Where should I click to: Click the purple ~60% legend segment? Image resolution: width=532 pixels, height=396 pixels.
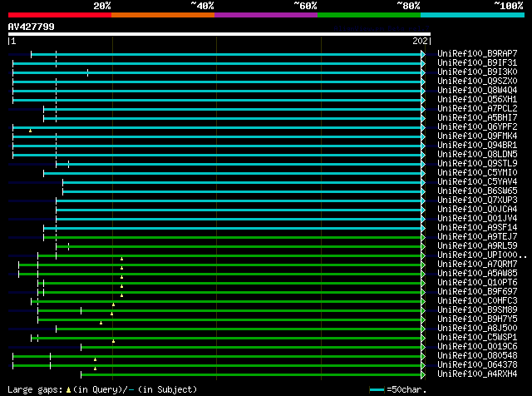coord(265,15)
